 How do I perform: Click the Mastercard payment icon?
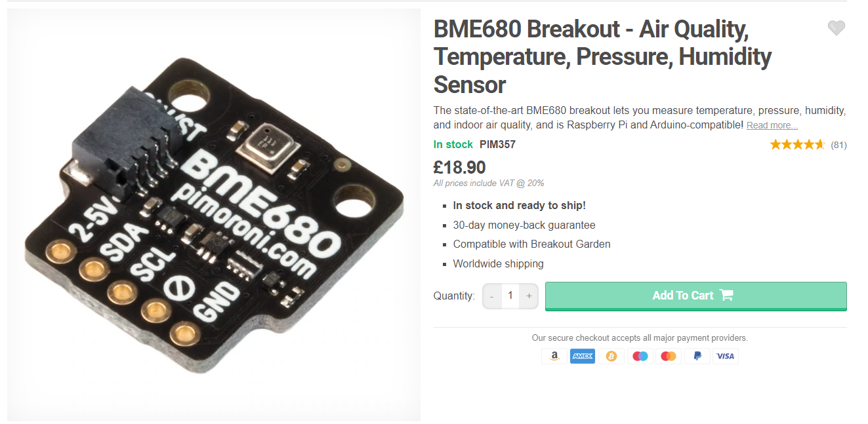tap(668, 356)
